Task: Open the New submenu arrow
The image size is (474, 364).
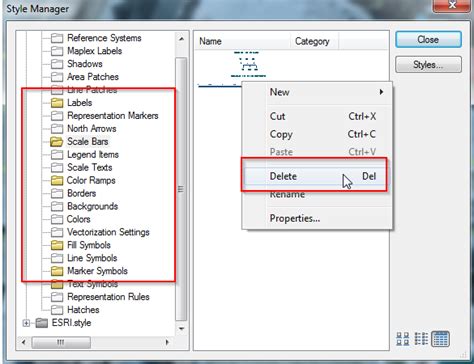Action: pos(381,92)
